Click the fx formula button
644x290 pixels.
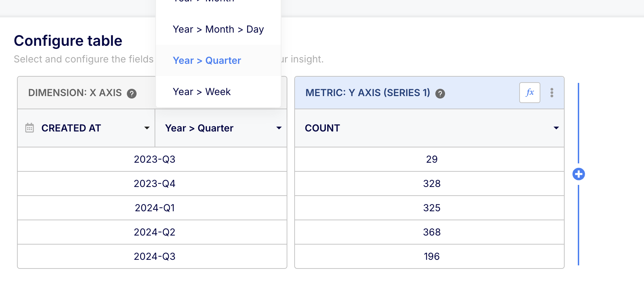point(529,93)
